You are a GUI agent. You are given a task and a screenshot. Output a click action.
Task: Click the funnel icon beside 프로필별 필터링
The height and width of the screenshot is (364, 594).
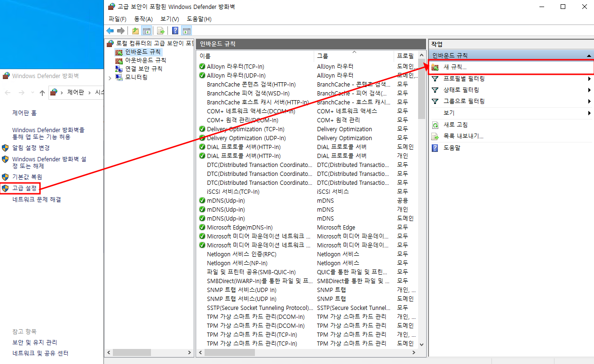[x=435, y=79]
